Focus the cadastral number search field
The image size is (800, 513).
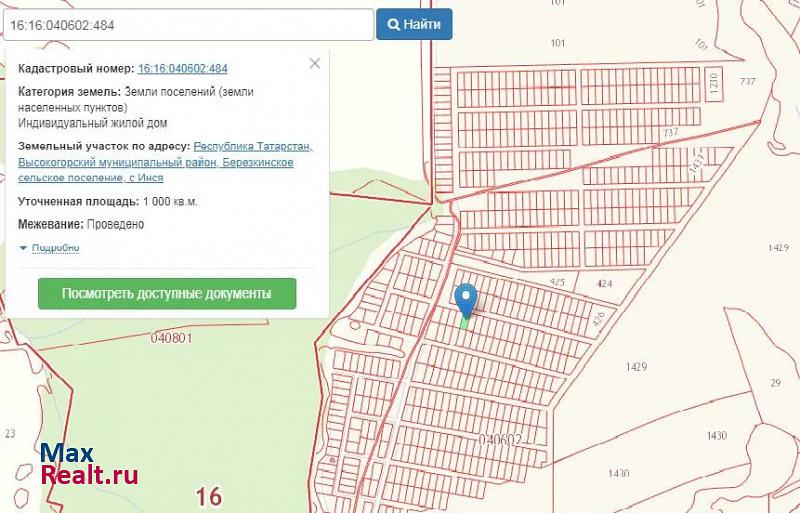point(188,24)
